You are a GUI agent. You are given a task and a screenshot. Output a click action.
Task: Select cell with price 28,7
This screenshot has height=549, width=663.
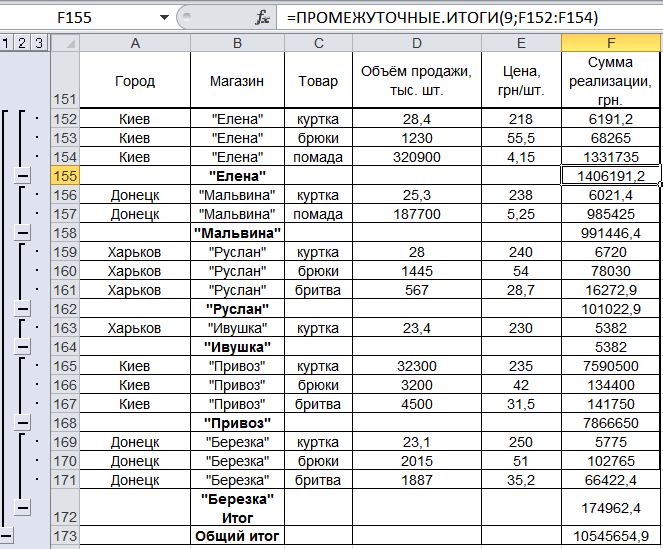[x=521, y=290]
